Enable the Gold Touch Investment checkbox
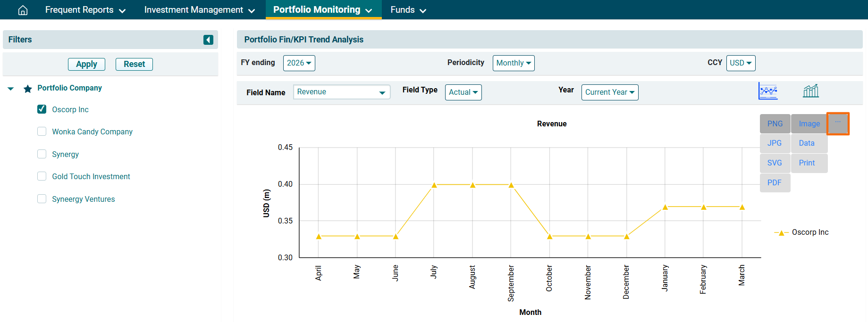 42,176
